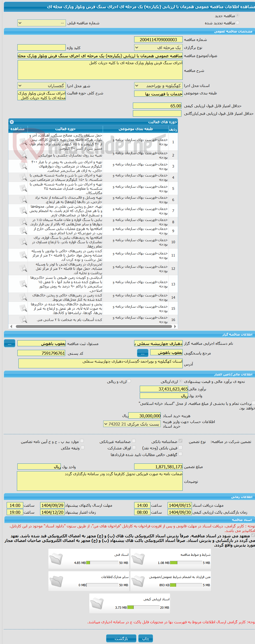Click اسناد فنی size progress bar

pos(102,563)
